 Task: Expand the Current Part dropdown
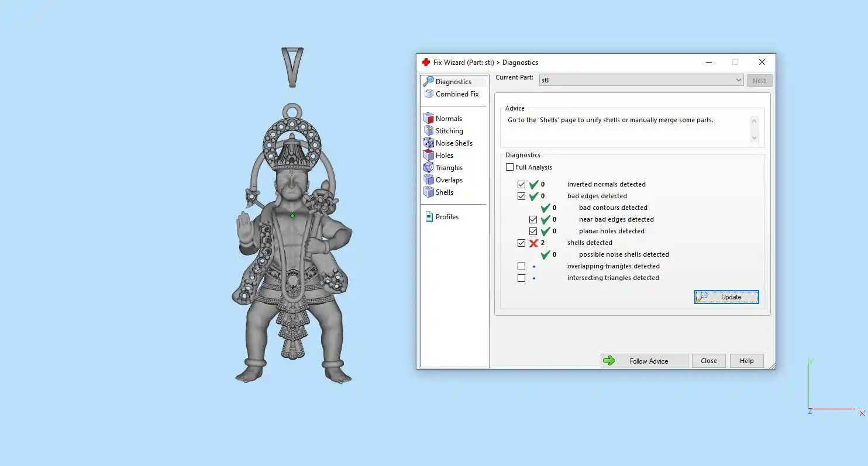pos(738,80)
